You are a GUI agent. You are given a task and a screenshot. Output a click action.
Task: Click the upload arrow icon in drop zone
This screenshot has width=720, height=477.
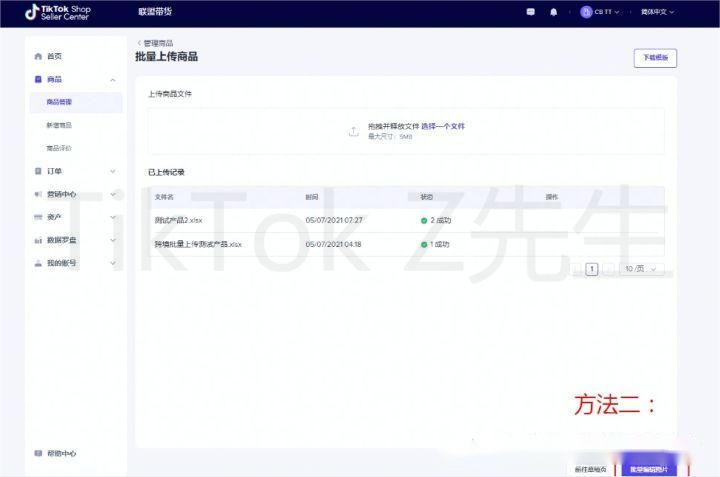click(353, 131)
